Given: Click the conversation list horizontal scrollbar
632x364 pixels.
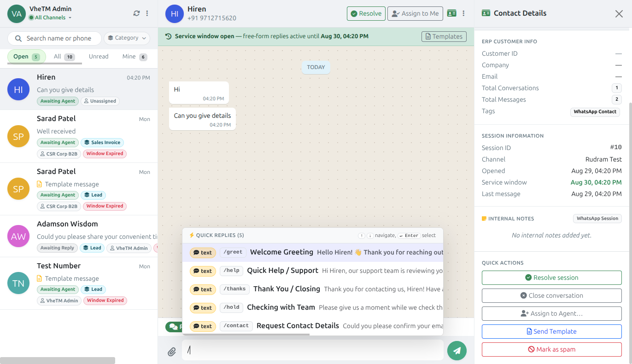Looking at the screenshot, I should tap(58, 360).
